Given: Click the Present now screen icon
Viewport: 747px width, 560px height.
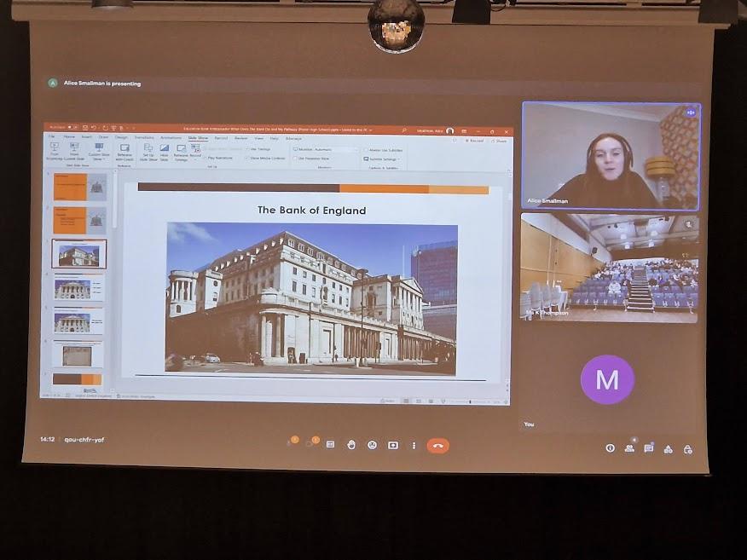Looking at the screenshot, I should coord(393,446).
